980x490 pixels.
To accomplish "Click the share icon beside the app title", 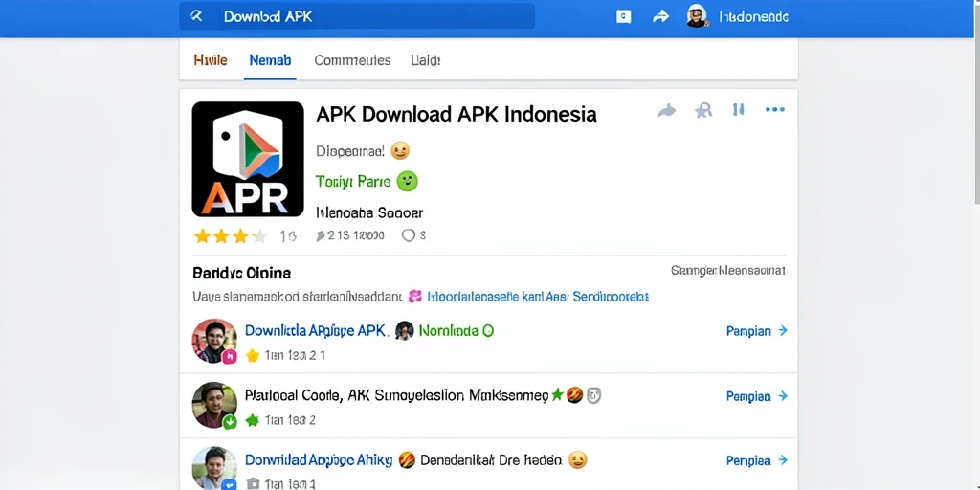I will [x=667, y=111].
